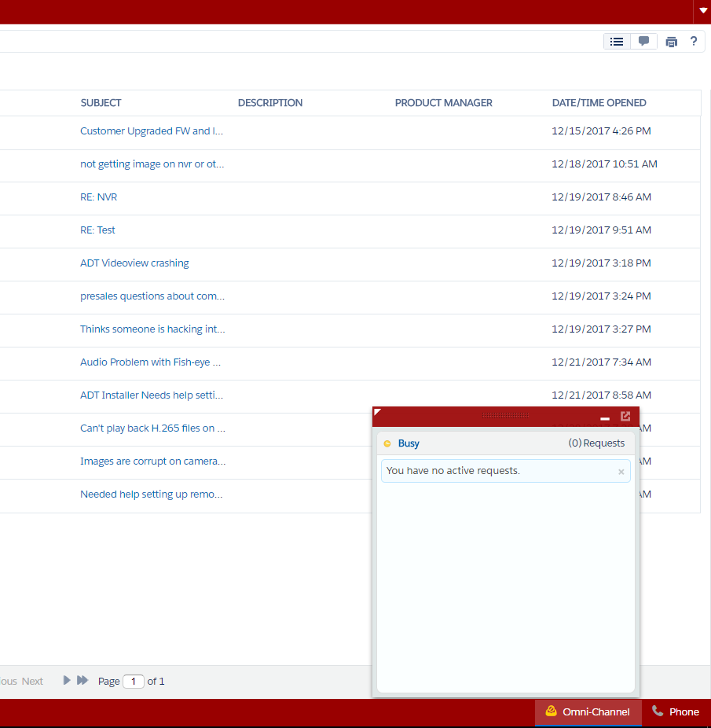Open the Phone footer tab
711x728 pixels.
point(676,711)
